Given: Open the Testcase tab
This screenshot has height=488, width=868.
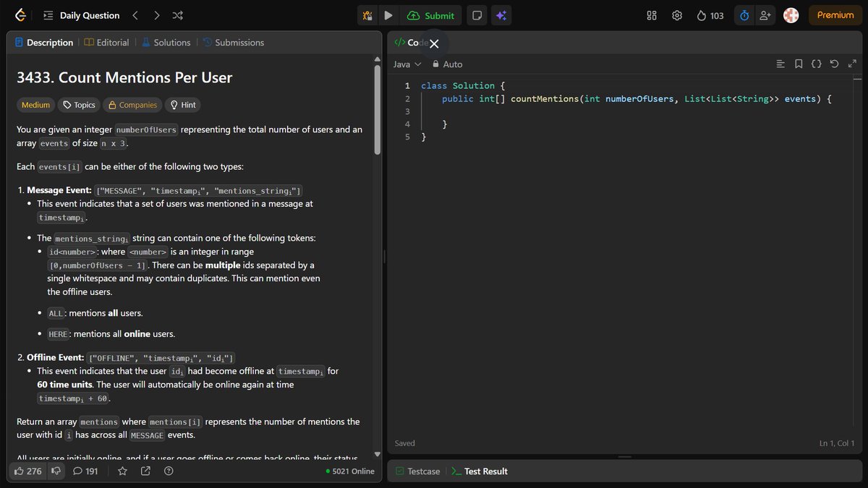Looking at the screenshot, I should [x=417, y=471].
